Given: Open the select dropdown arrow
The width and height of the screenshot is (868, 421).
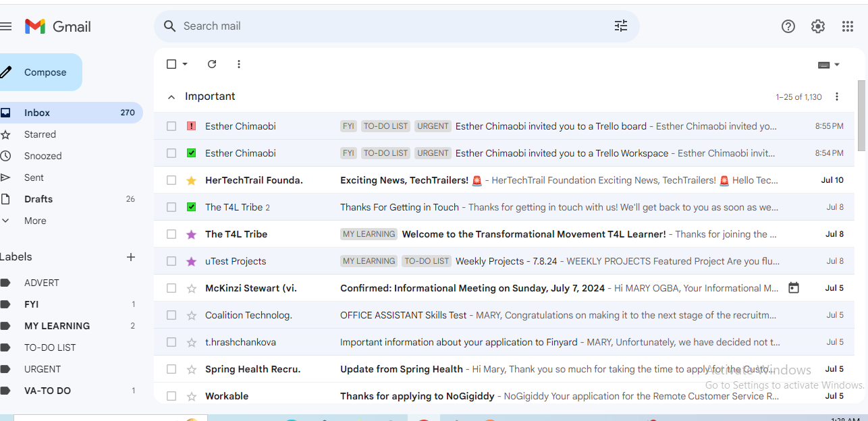Looking at the screenshot, I should pos(185,64).
